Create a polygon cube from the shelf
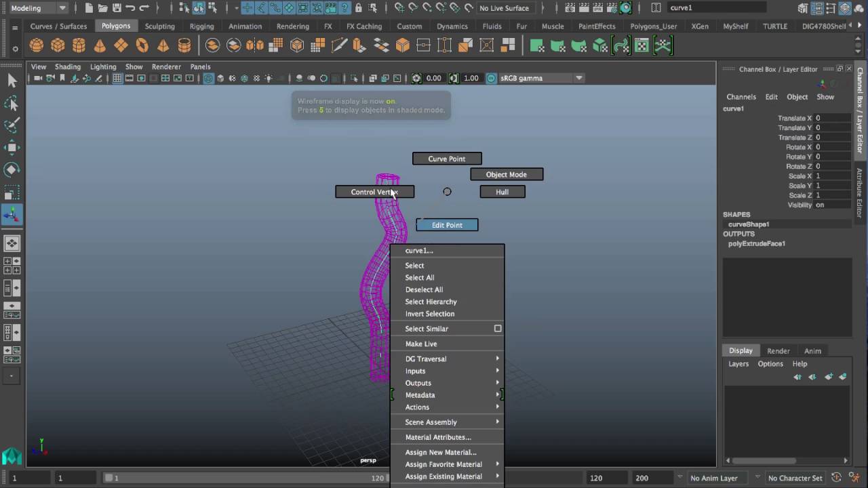Image resolution: width=868 pixels, height=488 pixels. (x=58, y=45)
